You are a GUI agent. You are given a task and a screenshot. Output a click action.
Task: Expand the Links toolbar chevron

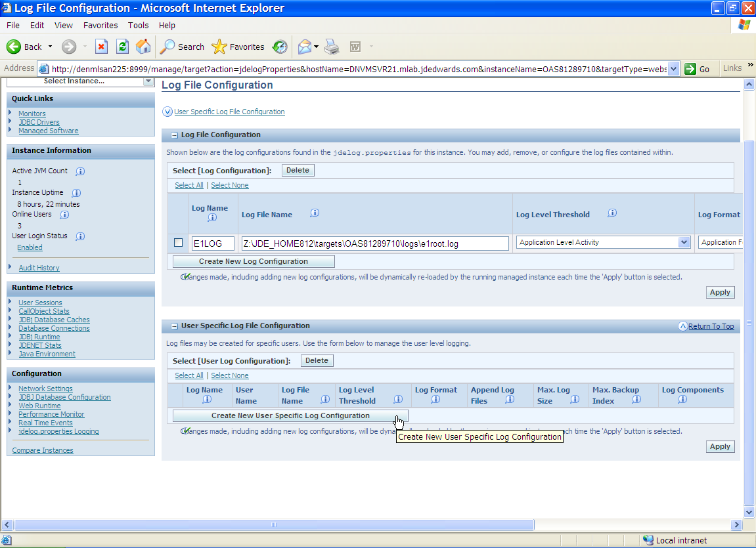750,64
